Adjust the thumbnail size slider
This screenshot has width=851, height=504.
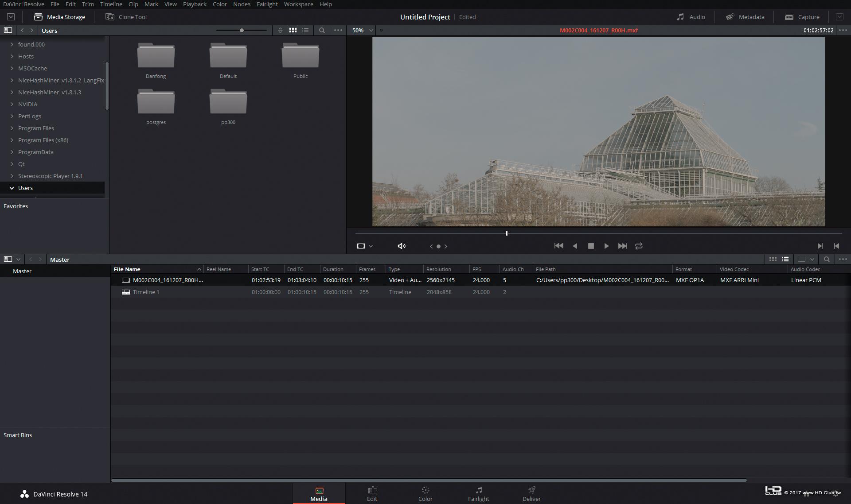tap(242, 30)
